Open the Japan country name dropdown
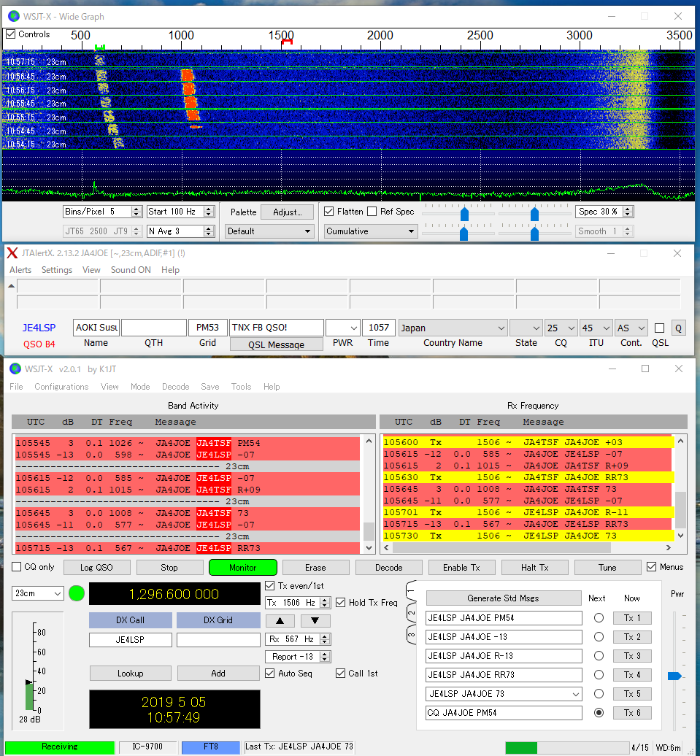Screen dimensions: 700x756 (x=453, y=328)
